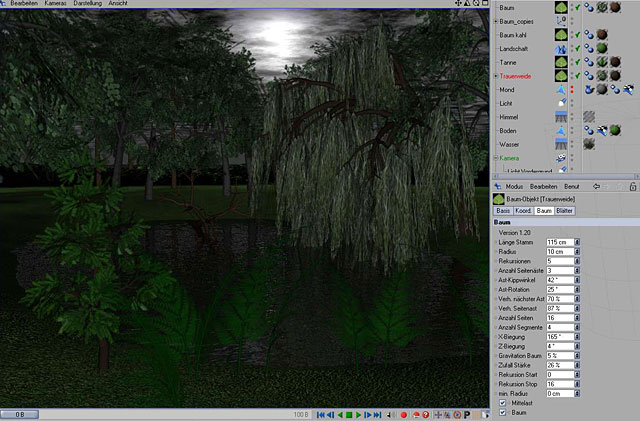Toggle the enable checkmark for Tanne
This screenshot has height=421, width=640.
(578, 62)
